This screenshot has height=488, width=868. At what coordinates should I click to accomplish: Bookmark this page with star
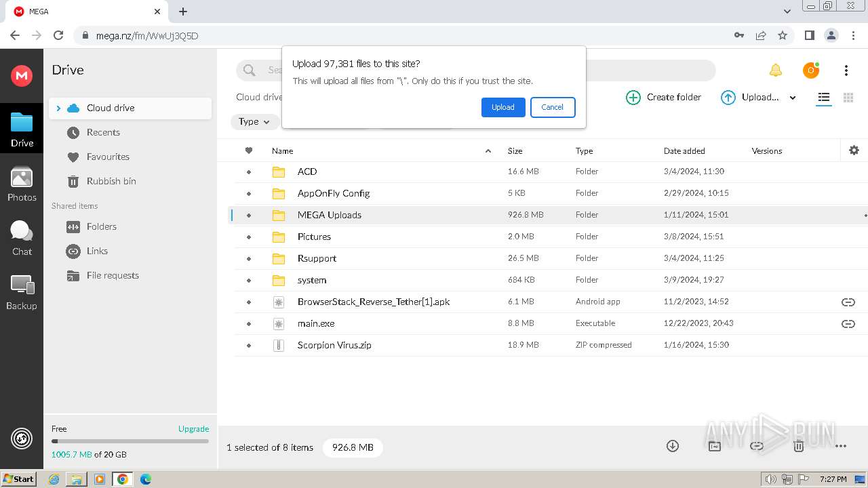pos(783,35)
